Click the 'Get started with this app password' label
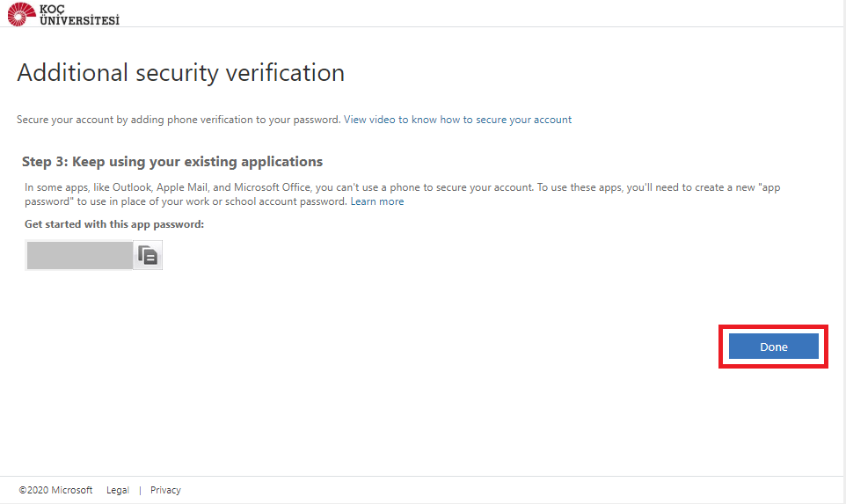 coord(114,224)
